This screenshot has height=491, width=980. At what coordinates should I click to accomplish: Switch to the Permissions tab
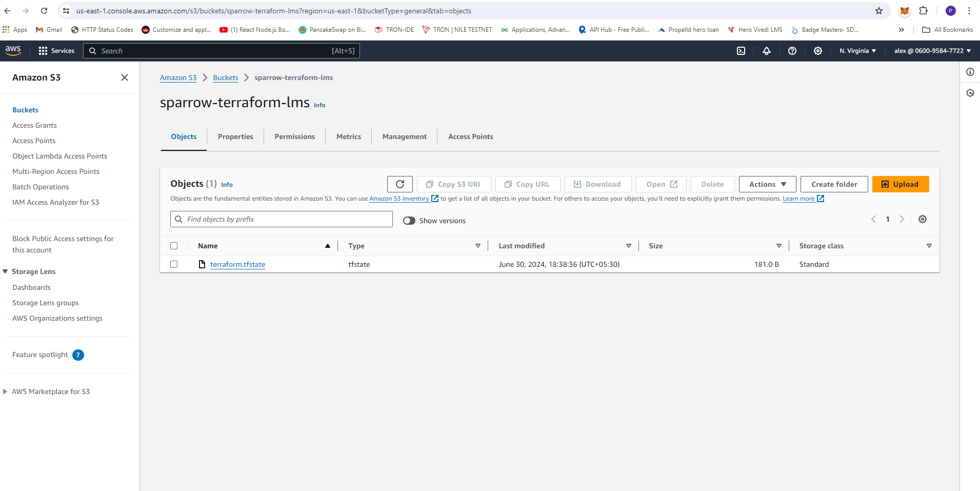295,136
